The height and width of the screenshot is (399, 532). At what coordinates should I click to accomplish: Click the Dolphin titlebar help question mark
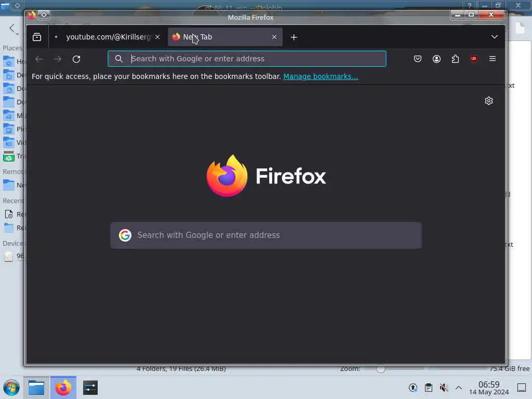point(470,5)
